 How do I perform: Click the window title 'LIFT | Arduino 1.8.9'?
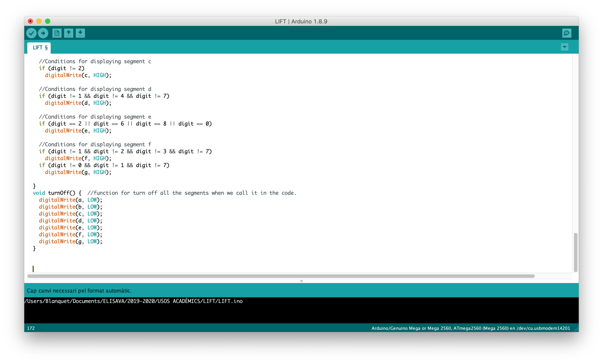[x=301, y=21]
